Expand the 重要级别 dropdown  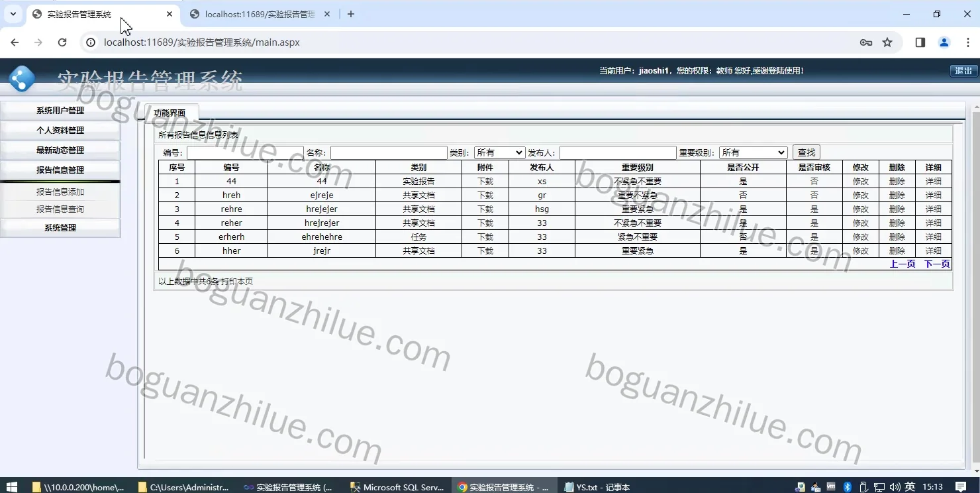(753, 152)
